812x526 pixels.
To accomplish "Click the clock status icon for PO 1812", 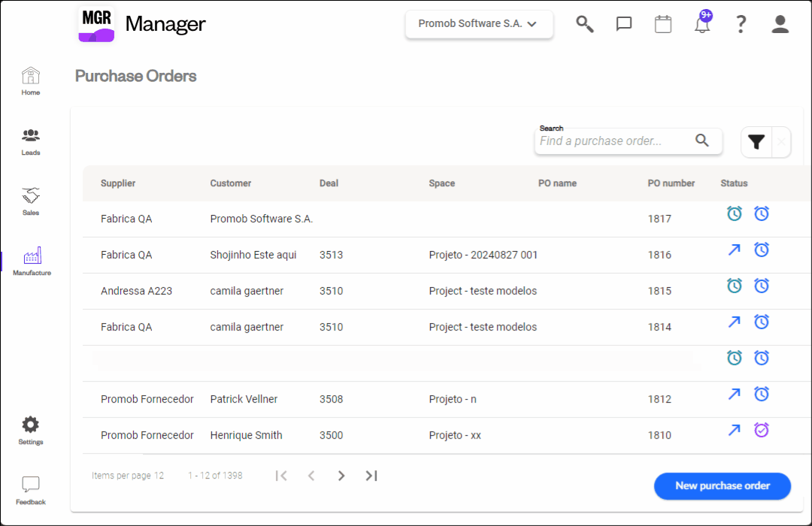I will (761, 394).
